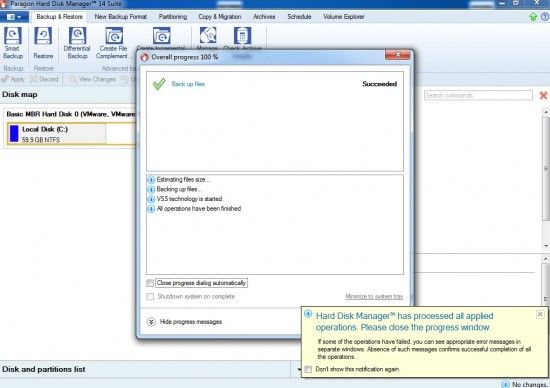Click the Back up files operation entry
The height and width of the screenshot is (388, 550).
(x=188, y=84)
